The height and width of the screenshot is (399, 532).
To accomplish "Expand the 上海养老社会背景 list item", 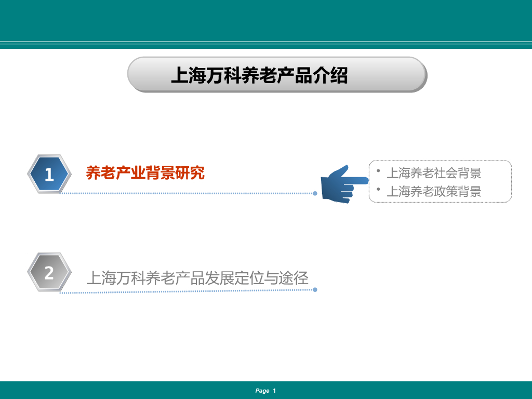I will (435, 172).
